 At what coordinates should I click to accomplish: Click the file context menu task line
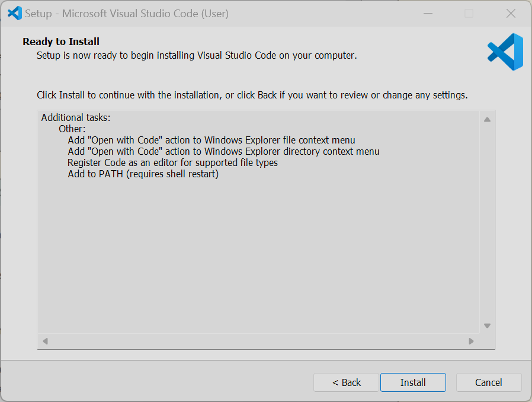pos(211,141)
